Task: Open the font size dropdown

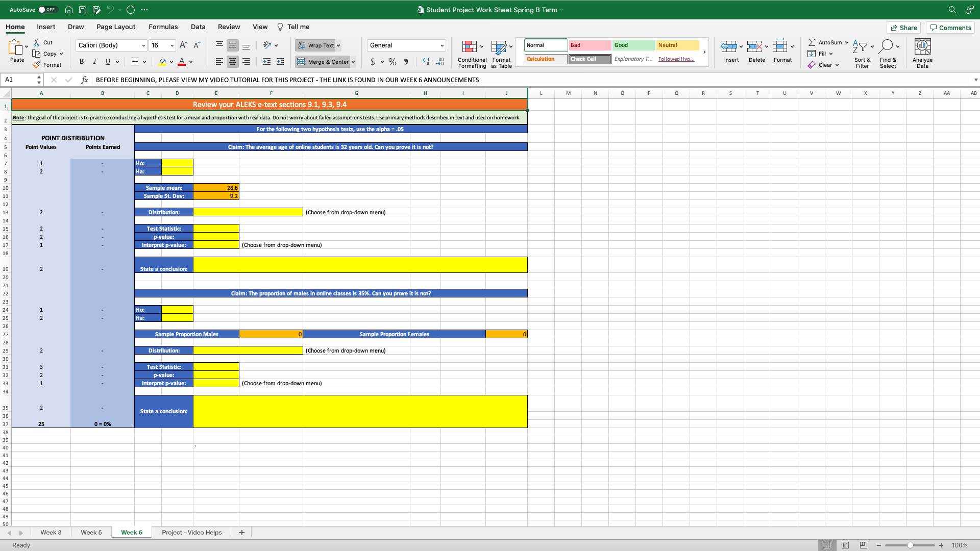Action: coord(172,45)
